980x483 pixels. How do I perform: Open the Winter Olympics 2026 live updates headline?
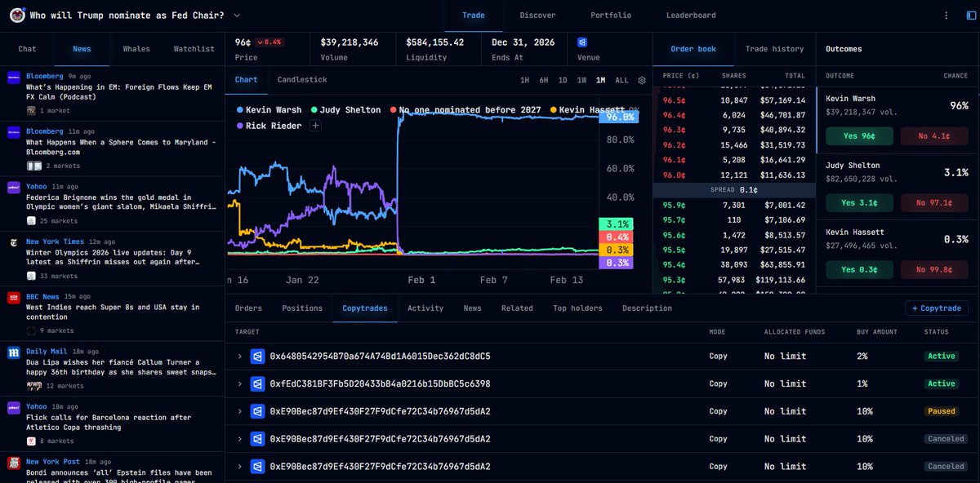(x=113, y=257)
